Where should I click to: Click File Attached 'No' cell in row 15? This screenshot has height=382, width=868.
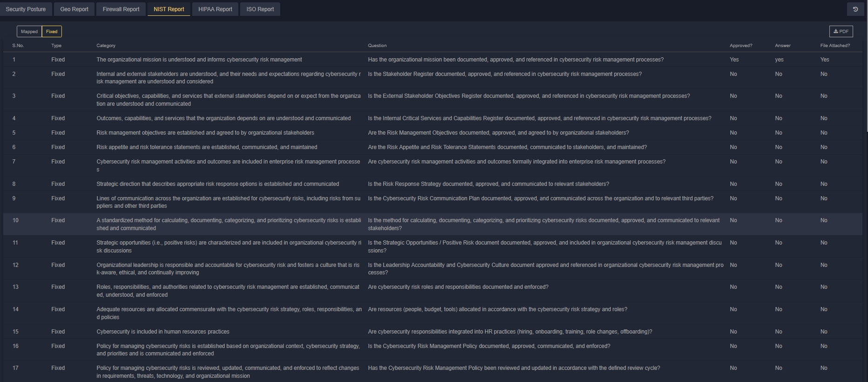[x=824, y=332]
